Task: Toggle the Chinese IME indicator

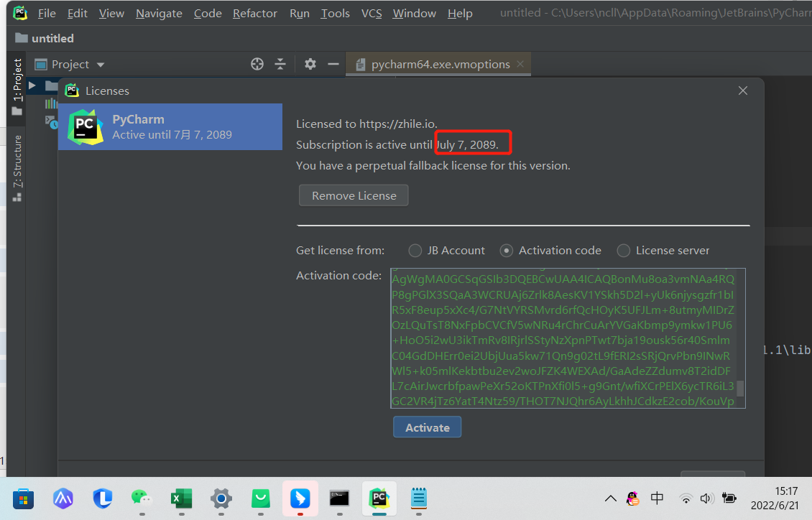Action: coord(657,498)
